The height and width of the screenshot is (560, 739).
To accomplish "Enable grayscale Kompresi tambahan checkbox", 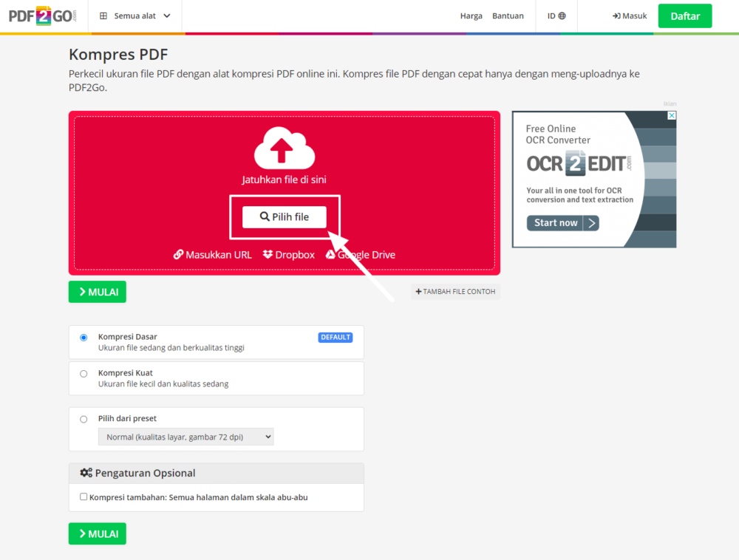I will 84,497.
